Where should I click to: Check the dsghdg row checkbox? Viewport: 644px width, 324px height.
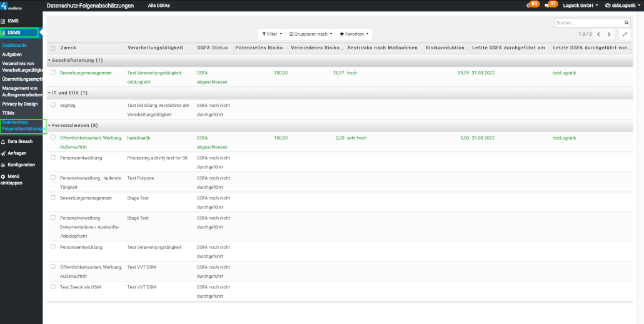point(53,105)
